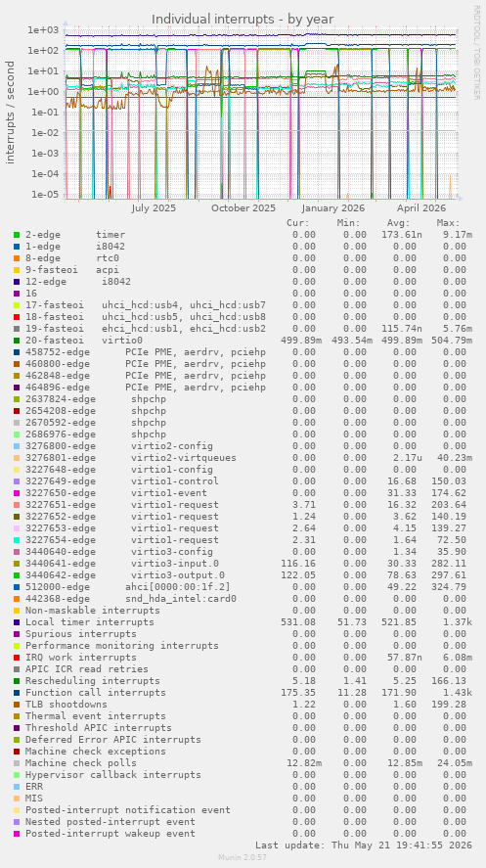This screenshot has height=868, width=486.
Task: Select the color square for 20-fasteoi virtio0
Action: pos(18,341)
